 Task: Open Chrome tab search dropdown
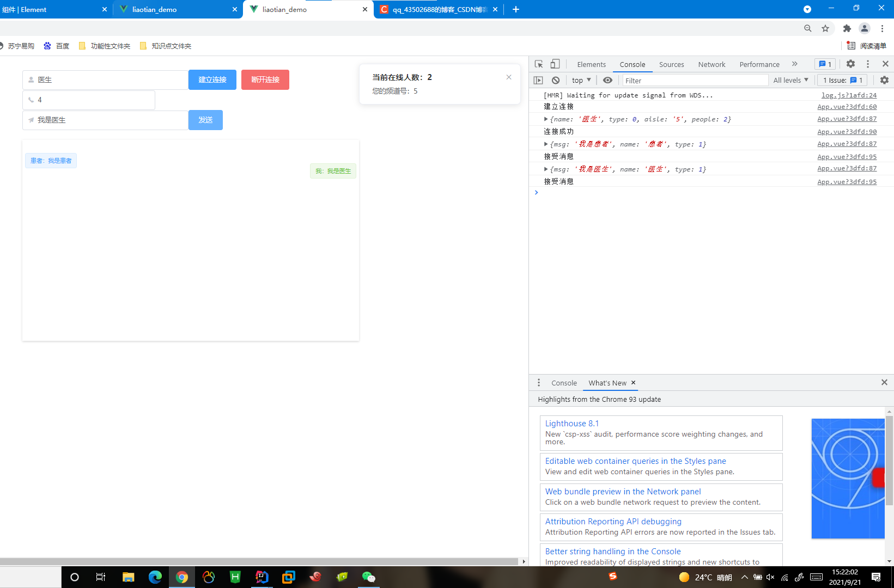point(807,9)
